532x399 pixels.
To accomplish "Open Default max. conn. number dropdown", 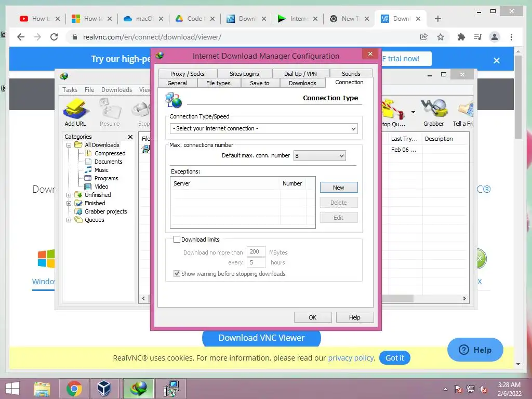I will tap(320, 156).
